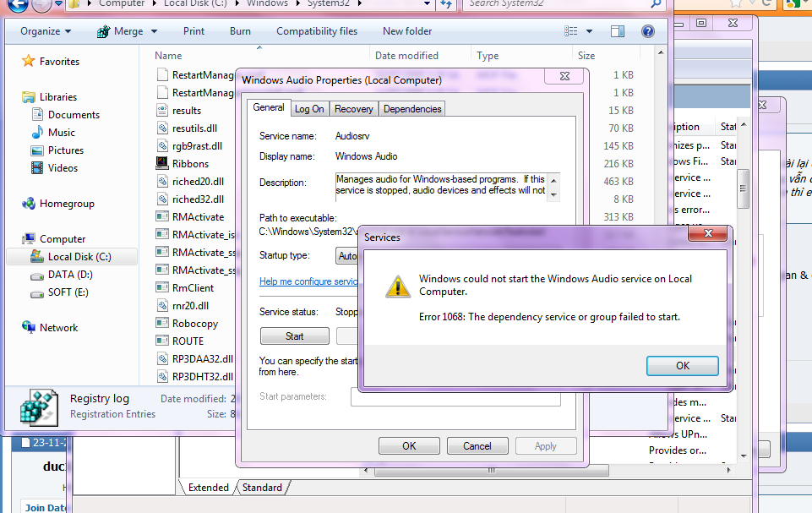Open Explorer help question mark icon
Viewport: 812px width, 513px height.
[648, 31]
